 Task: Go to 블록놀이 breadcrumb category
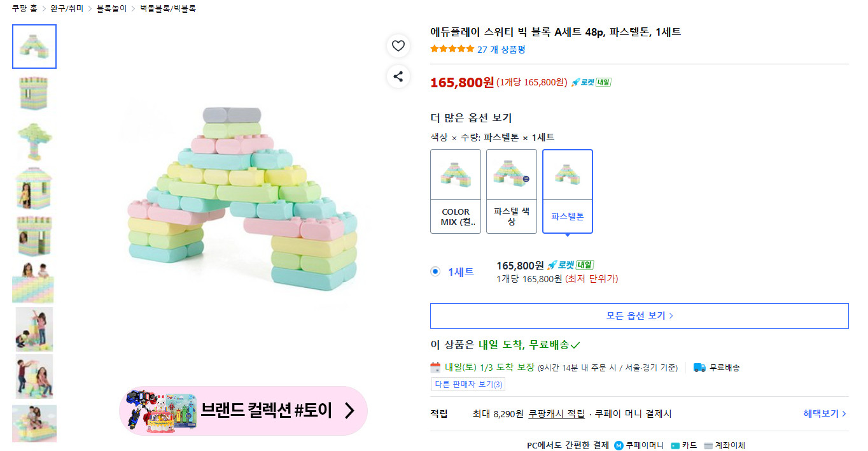[111, 9]
